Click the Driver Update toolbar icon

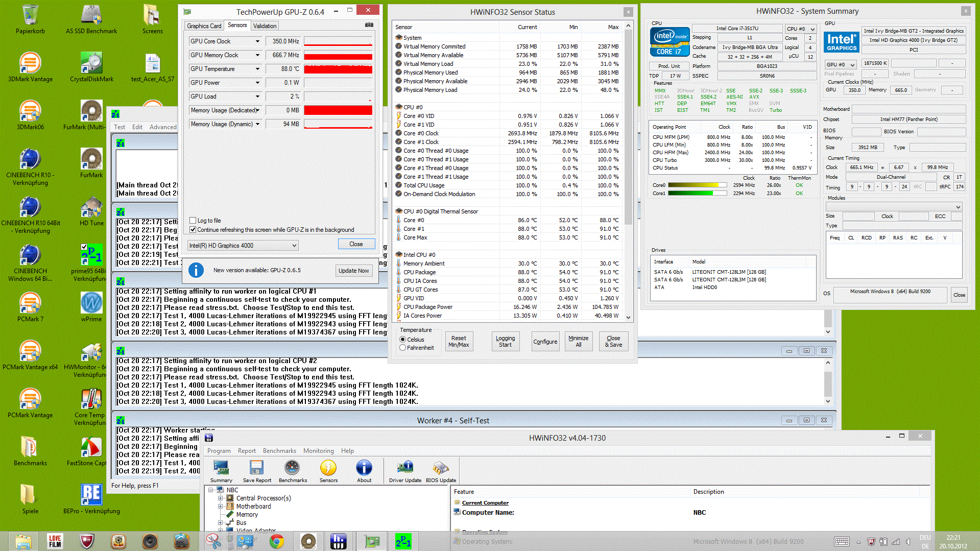(x=405, y=471)
